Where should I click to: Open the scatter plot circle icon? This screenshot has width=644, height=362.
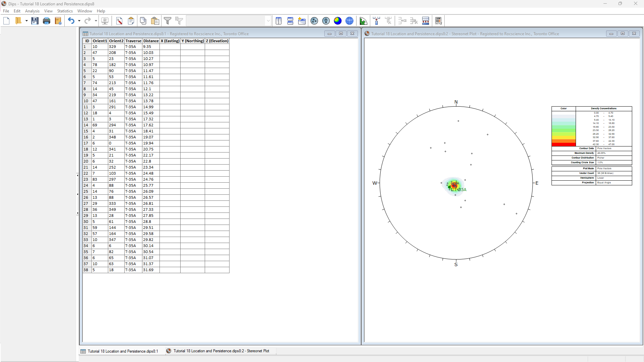click(326, 21)
